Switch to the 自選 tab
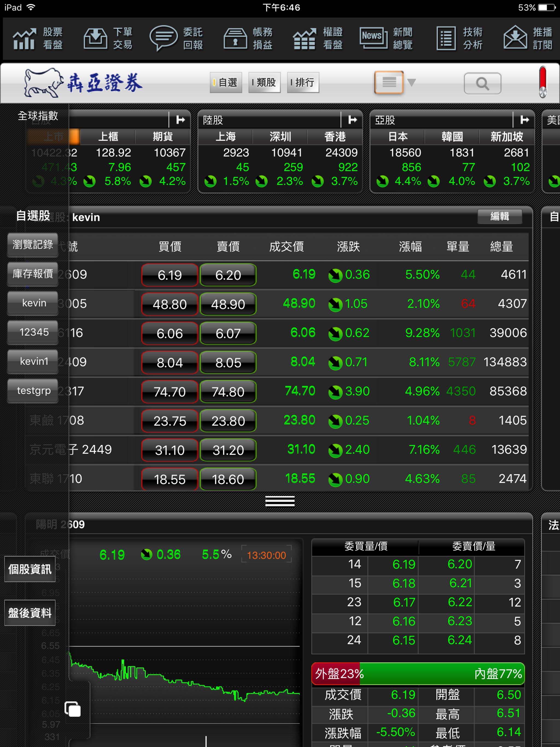The image size is (560, 747). coord(226,82)
